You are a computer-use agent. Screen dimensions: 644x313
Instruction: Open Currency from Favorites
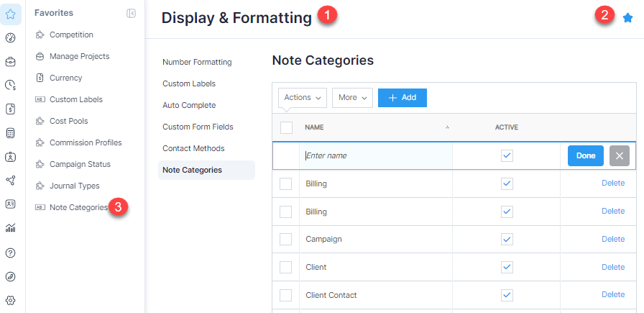pyautogui.click(x=65, y=78)
